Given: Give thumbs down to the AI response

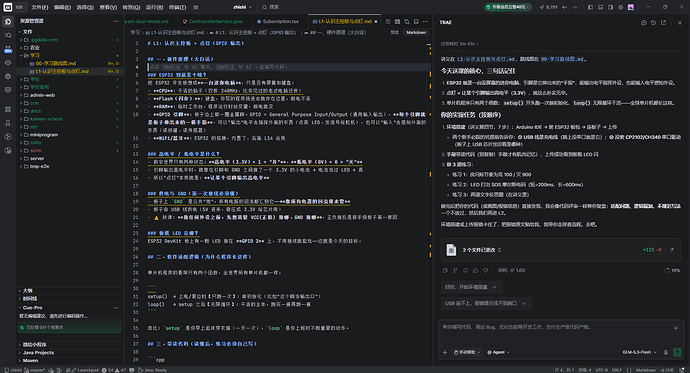Looking at the screenshot, I should click(485, 271).
